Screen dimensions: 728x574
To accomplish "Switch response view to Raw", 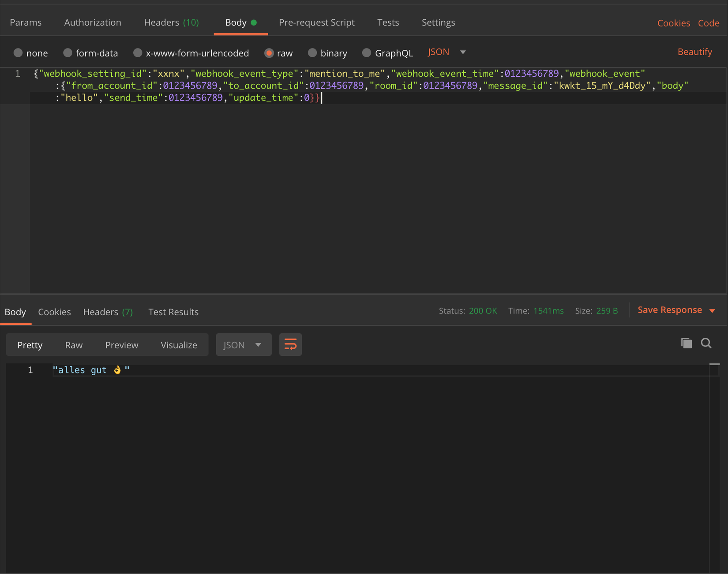I will [74, 345].
